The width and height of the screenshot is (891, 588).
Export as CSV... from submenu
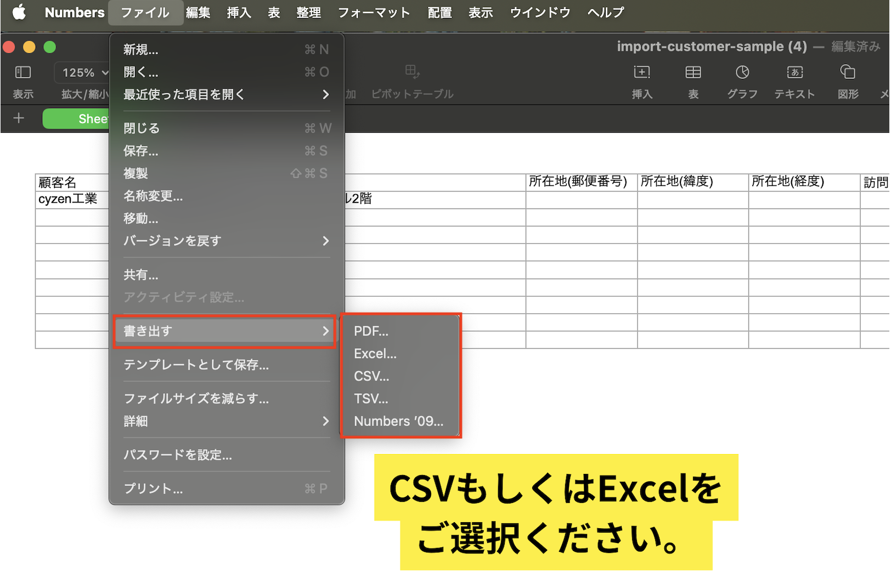(x=401, y=376)
